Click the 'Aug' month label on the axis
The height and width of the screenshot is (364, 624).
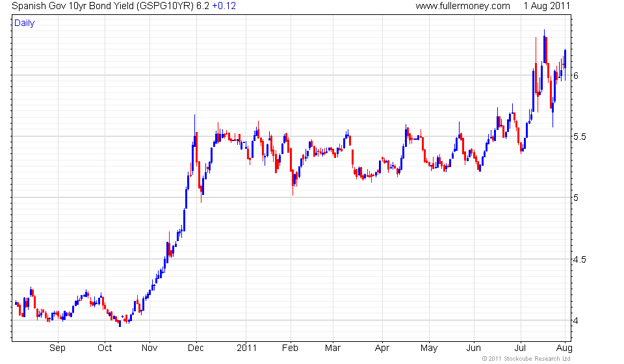(x=564, y=348)
